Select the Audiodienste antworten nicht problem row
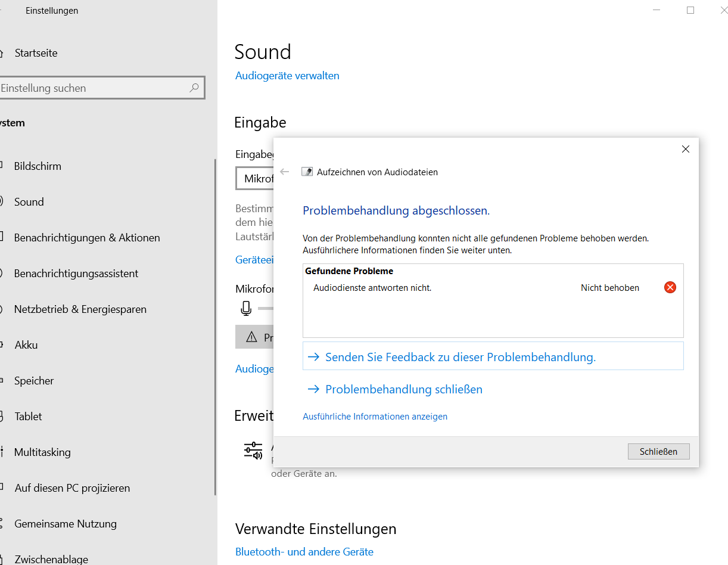 coord(372,288)
